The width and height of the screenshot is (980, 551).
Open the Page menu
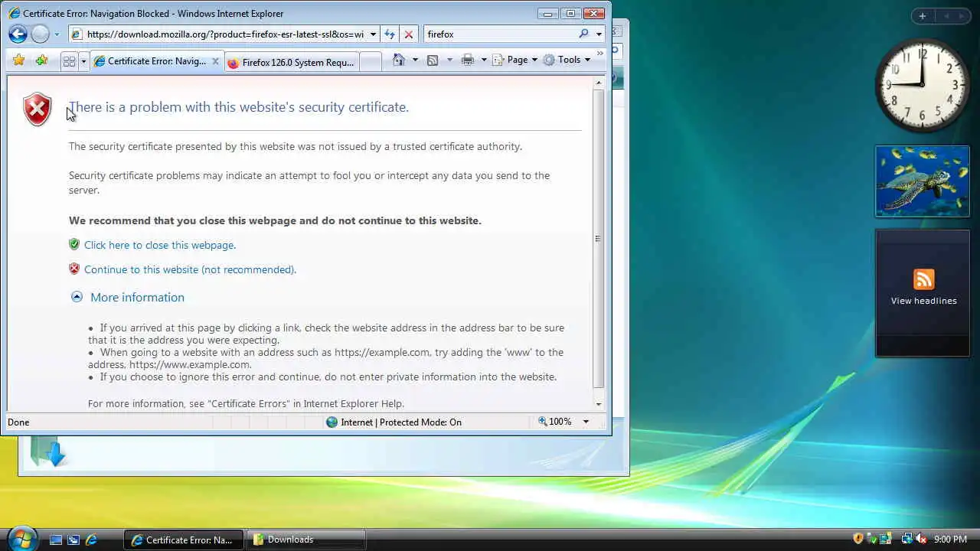tap(514, 60)
